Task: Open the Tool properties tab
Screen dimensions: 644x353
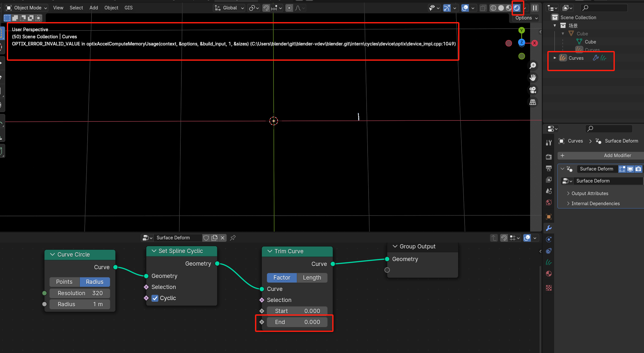Action: coord(549,143)
